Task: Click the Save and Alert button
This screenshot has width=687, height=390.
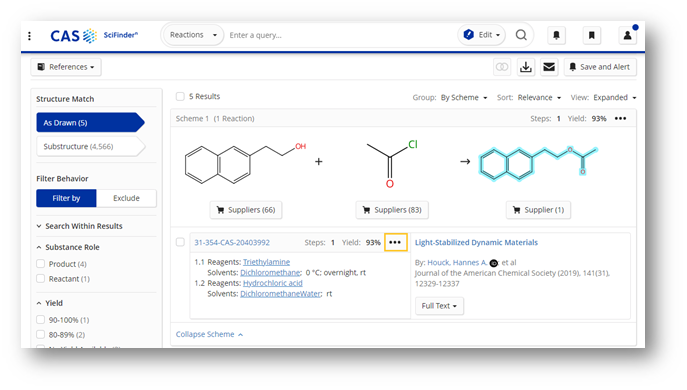Action: click(600, 67)
